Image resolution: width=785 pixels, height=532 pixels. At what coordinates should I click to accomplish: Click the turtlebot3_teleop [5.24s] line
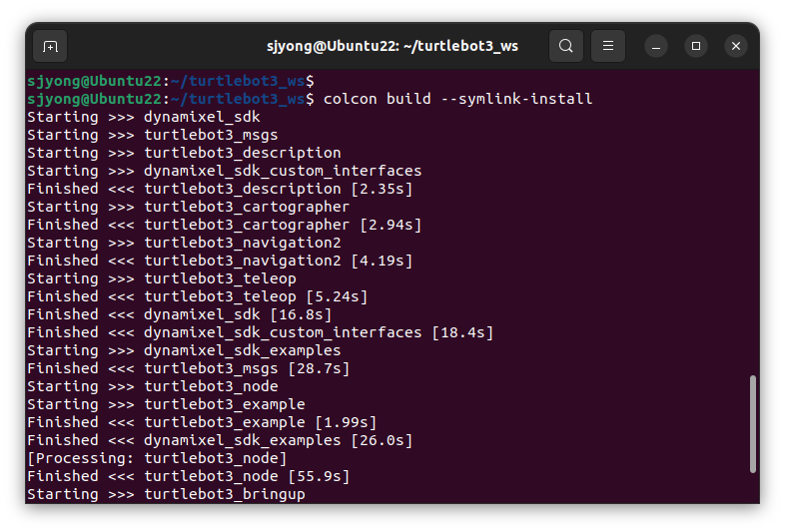[x=198, y=296]
